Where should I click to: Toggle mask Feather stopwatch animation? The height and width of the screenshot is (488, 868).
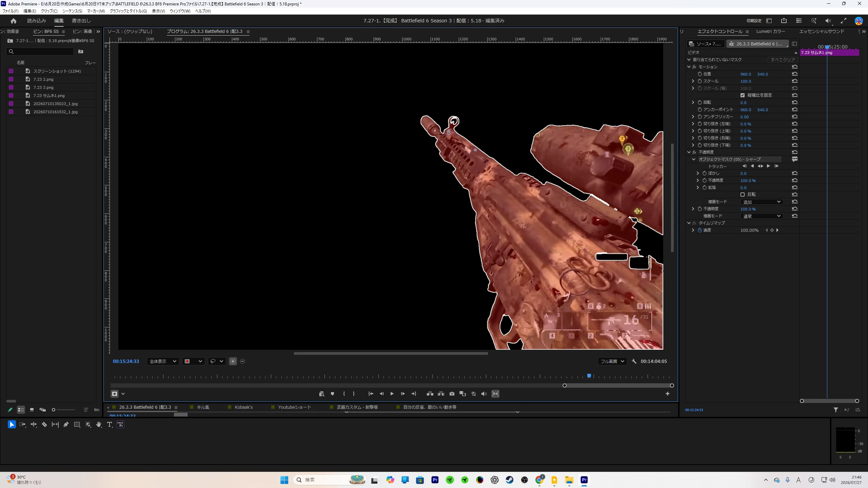tap(705, 173)
